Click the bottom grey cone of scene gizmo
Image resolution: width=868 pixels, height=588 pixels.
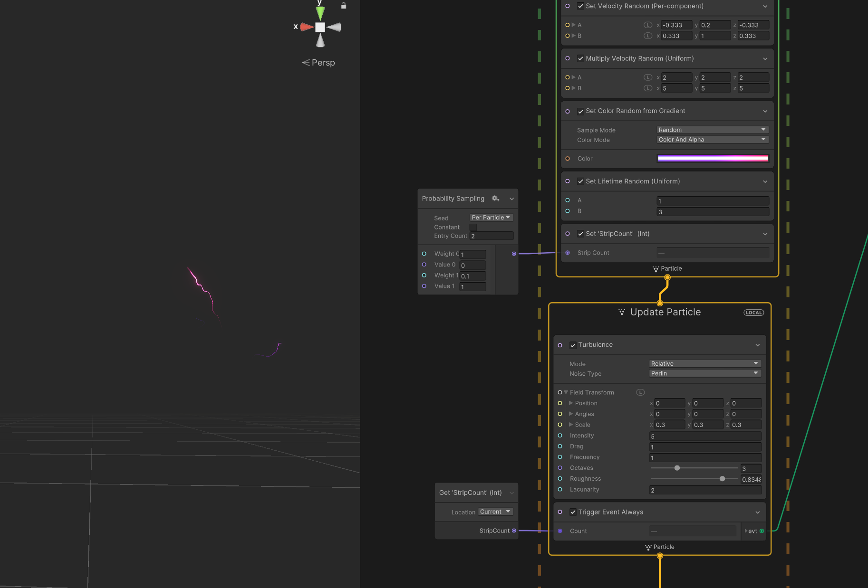tap(320, 41)
